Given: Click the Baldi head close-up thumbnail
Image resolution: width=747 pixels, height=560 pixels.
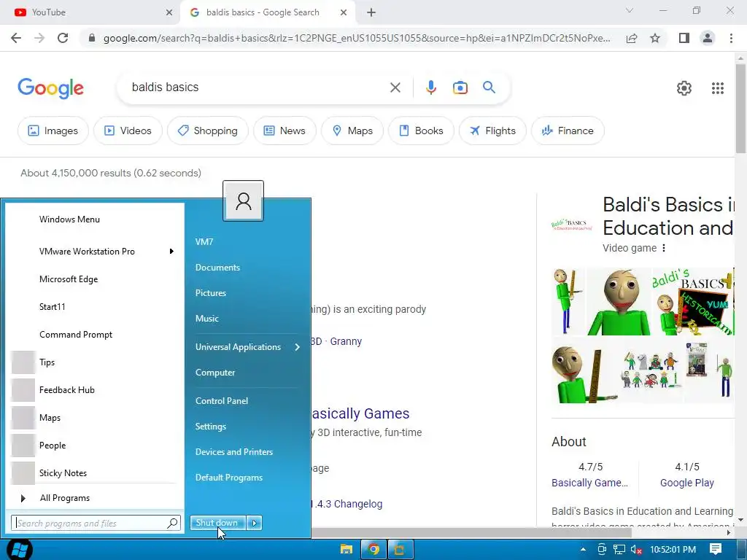Looking at the screenshot, I should point(619,301).
